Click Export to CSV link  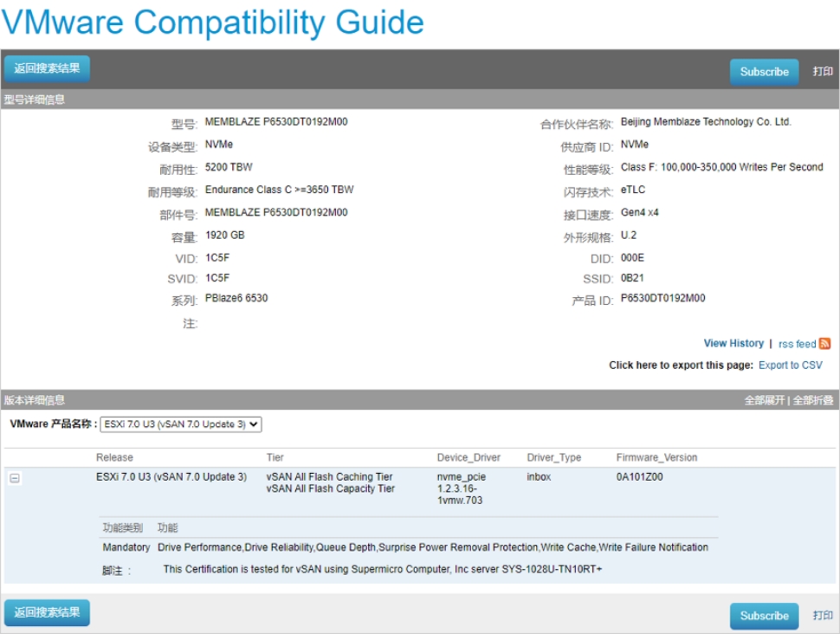790,365
